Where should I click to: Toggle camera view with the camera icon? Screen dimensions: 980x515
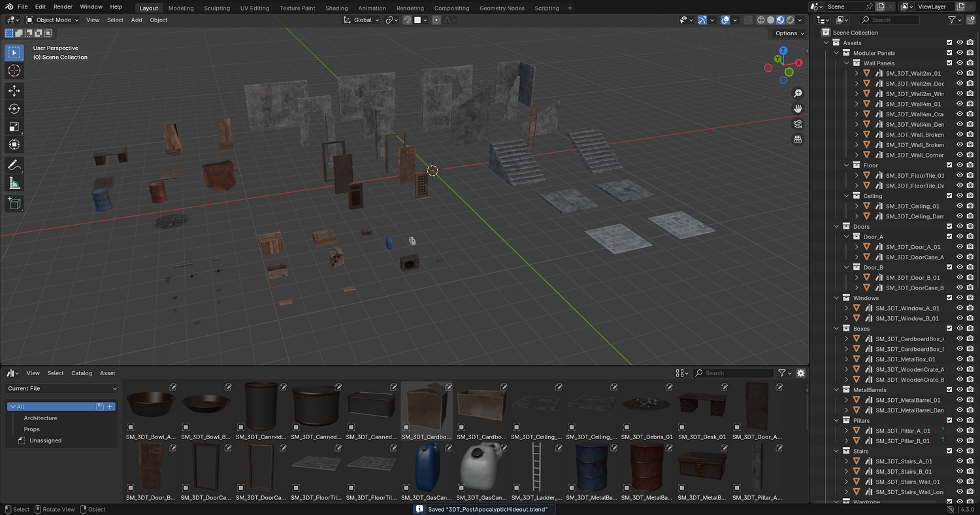pos(798,124)
